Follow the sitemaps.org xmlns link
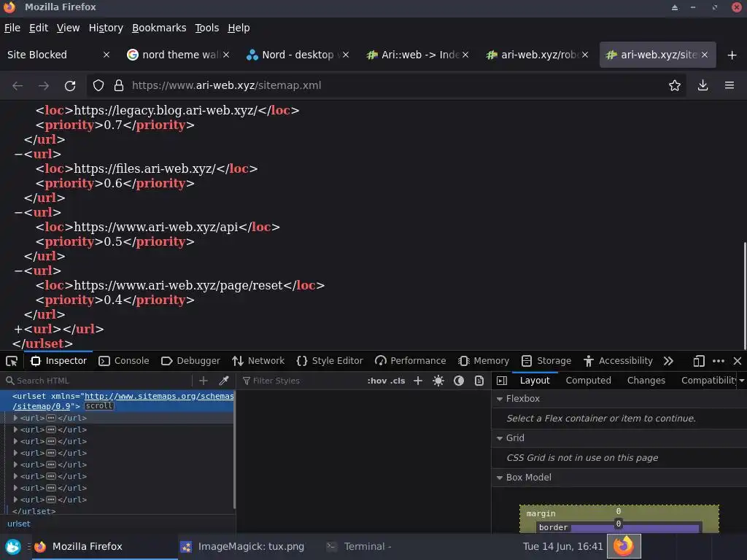Viewport: 747px width, 560px height. tap(159, 396)
